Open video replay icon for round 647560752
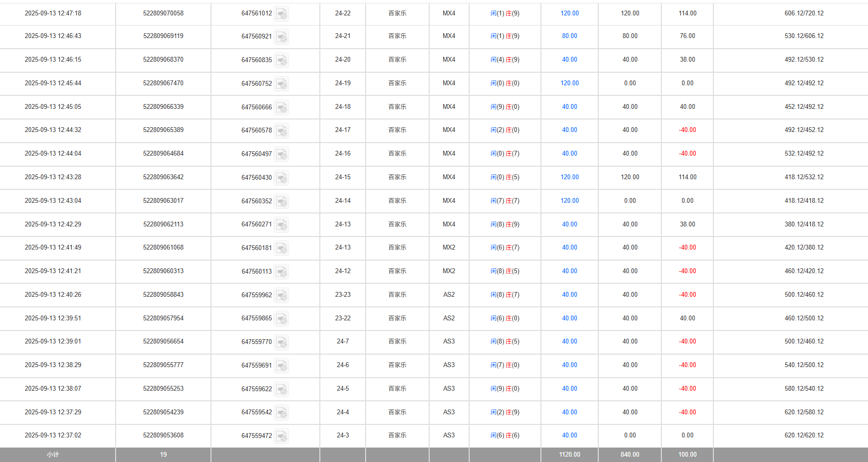Screen dimensions: 868x462 282,84
